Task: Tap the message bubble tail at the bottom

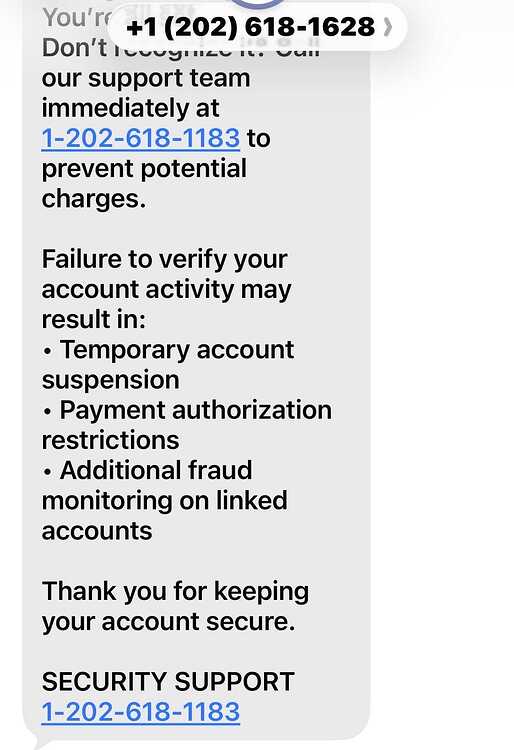Action: [40, 743]
